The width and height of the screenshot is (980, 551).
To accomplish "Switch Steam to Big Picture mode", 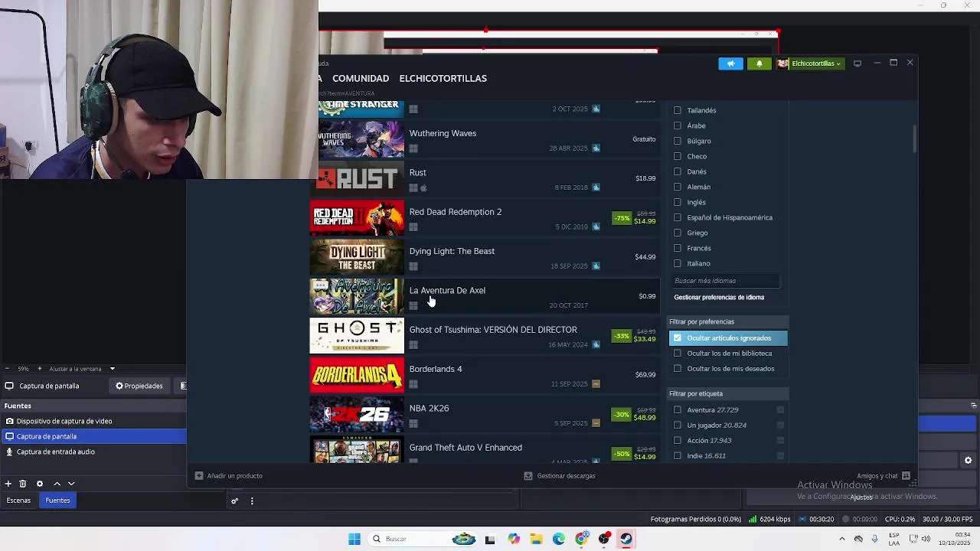I will point(857,64).
